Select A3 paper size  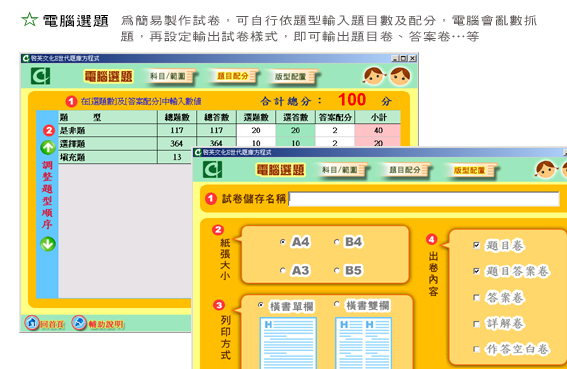pos(283,270)
